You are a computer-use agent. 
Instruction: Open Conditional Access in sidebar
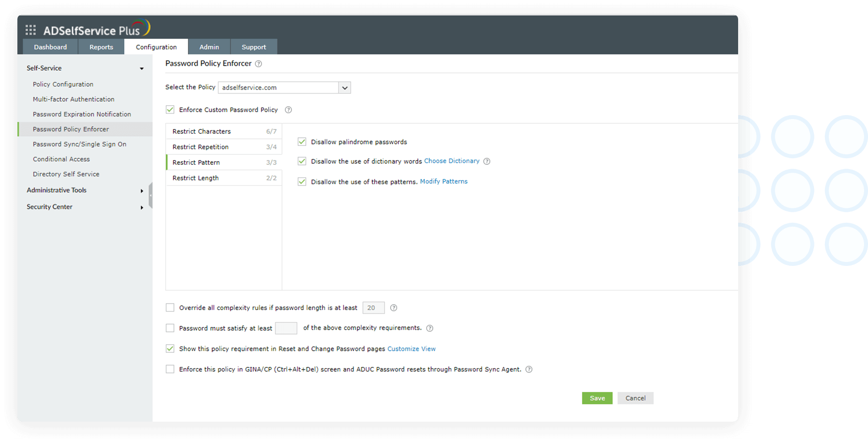(61, 159)
